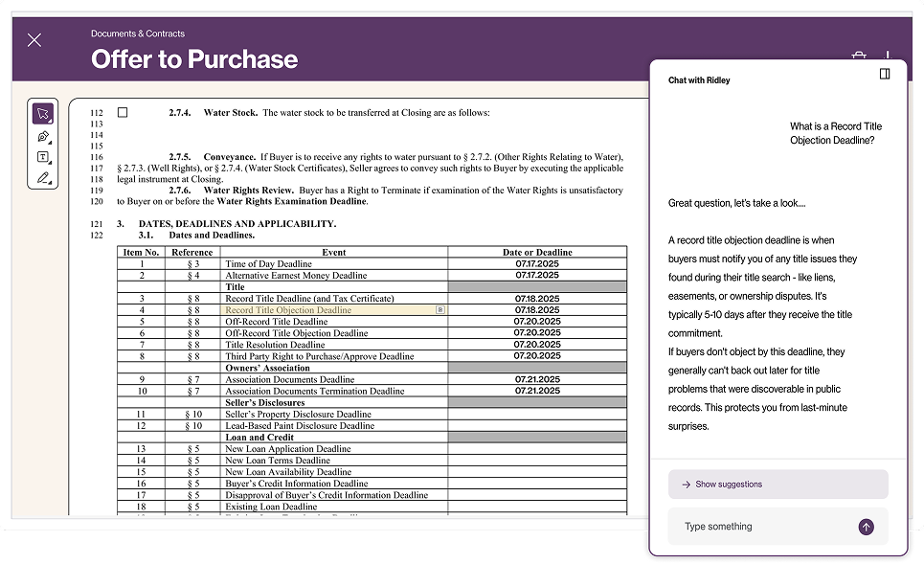
Task: Click empty date cell for Seller's Property Disclosure Deadline
Action: click(537, 415)
